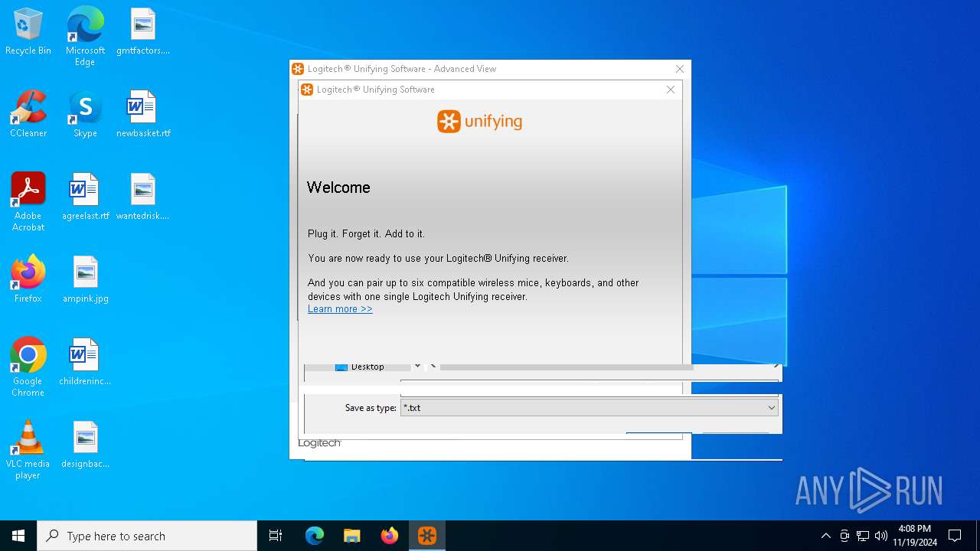Open File Explorer from the taskbar
980x551 pixels.
(352, 536)
